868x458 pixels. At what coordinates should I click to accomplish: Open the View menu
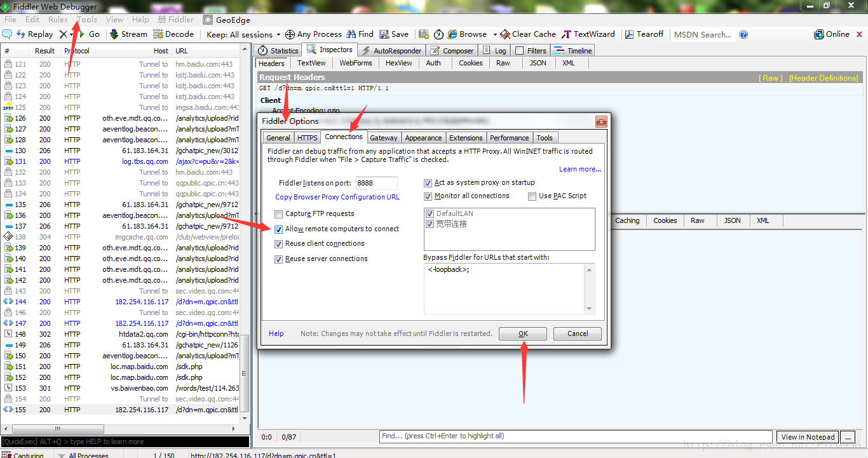[115, 20]
